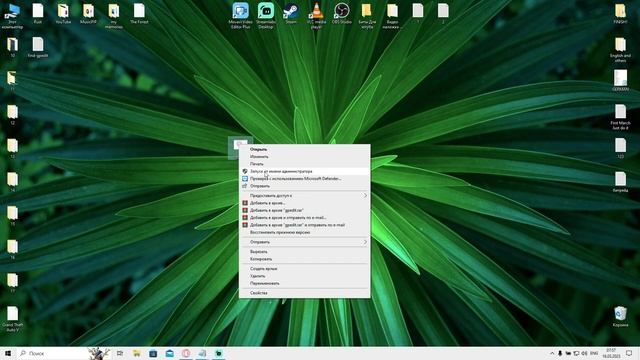Choose 'Печать' in the context menu
The image size is (640, 360).
coord(304,164)
